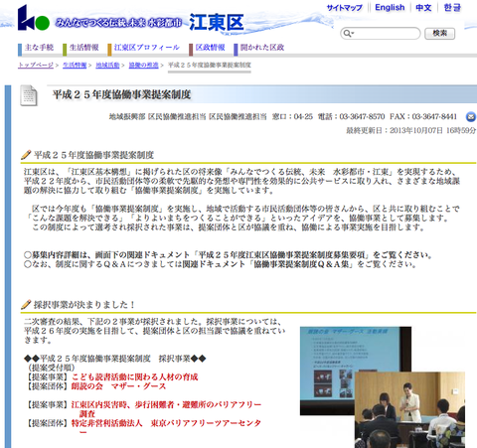This screenshot has height=448, width=477.
Task: Open the 主な手続 menu
Action: [x=39, y=48]
